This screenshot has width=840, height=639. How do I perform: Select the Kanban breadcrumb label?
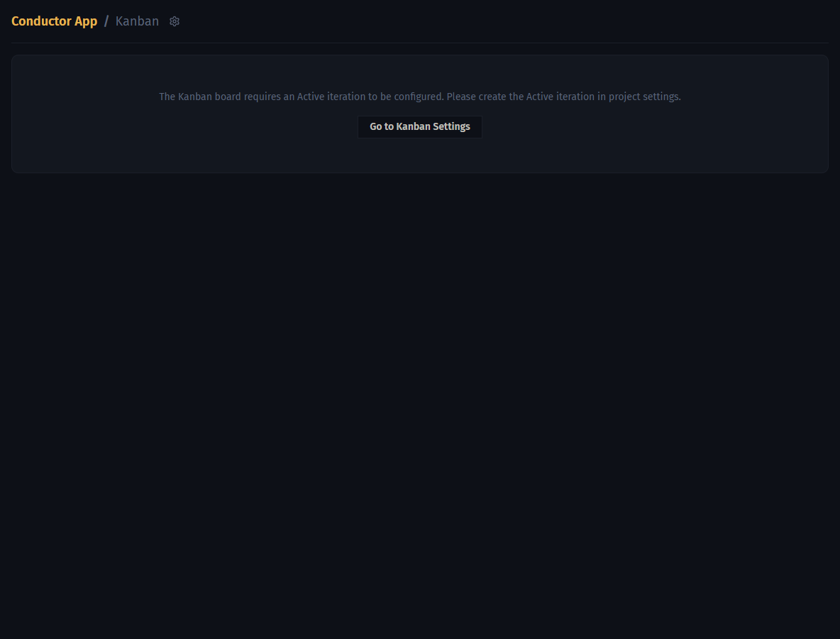(137, 21)
